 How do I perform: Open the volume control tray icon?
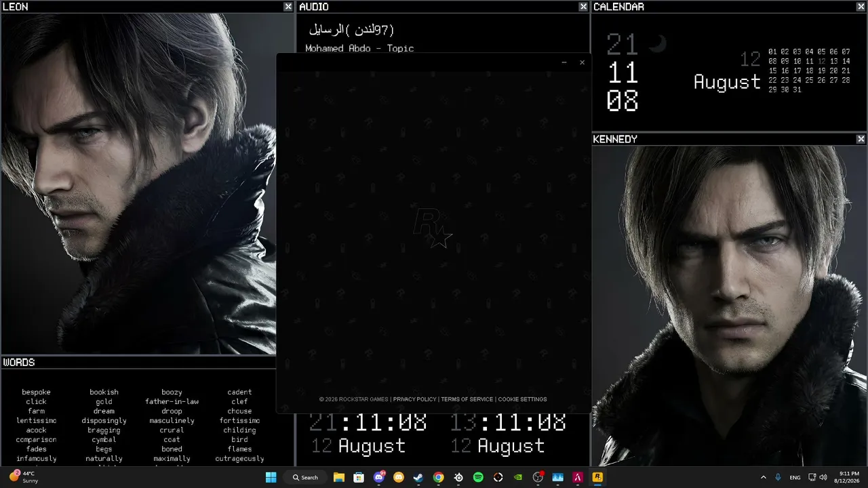tap(823, 477)
